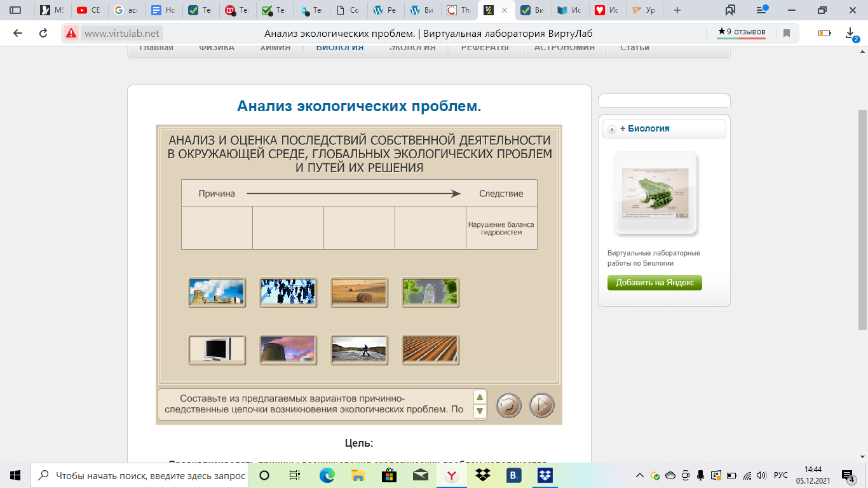Select the power plant smoke picture
868x488 pixels.
[x=217, y=292]
